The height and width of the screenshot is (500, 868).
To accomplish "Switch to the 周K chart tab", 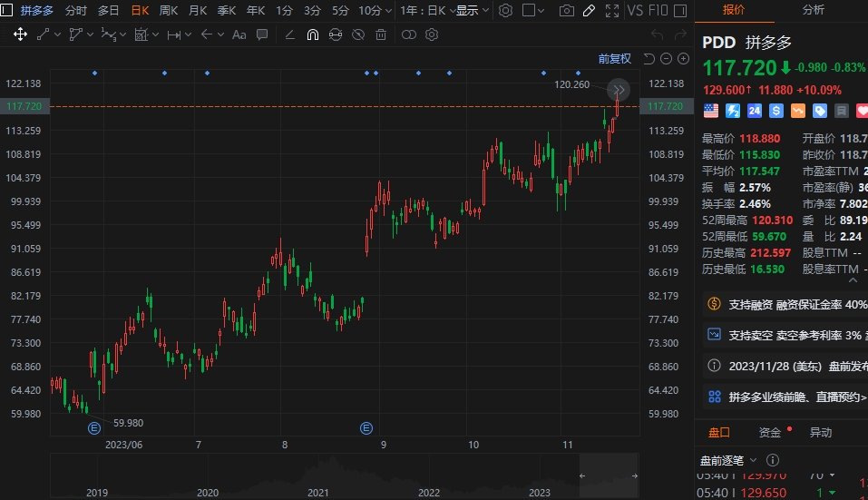I will (x=169, y=11).
